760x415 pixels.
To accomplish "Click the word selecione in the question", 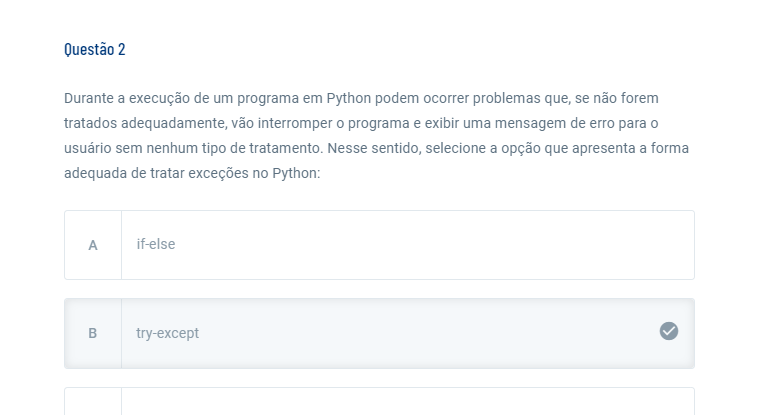I will pyautogui.click(x=455, y=148).
